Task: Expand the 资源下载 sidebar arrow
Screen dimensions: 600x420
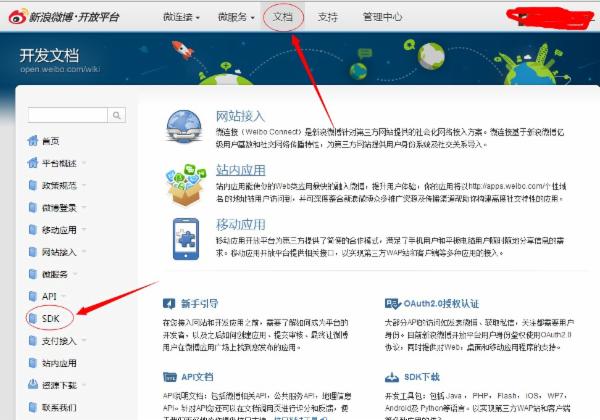Action: pos(83,385)
